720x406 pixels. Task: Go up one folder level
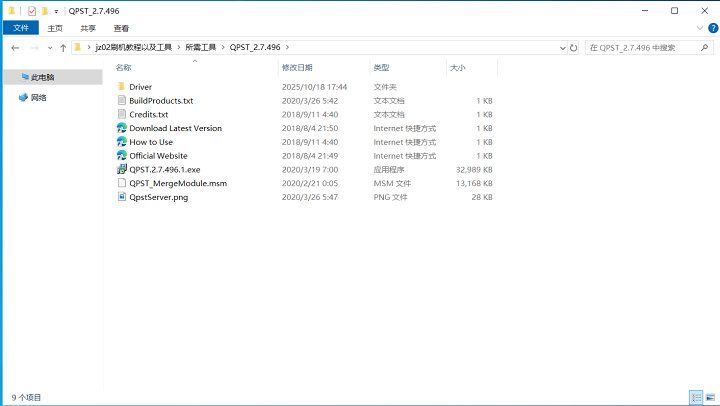pyautogui.click(x=63, y=47)
